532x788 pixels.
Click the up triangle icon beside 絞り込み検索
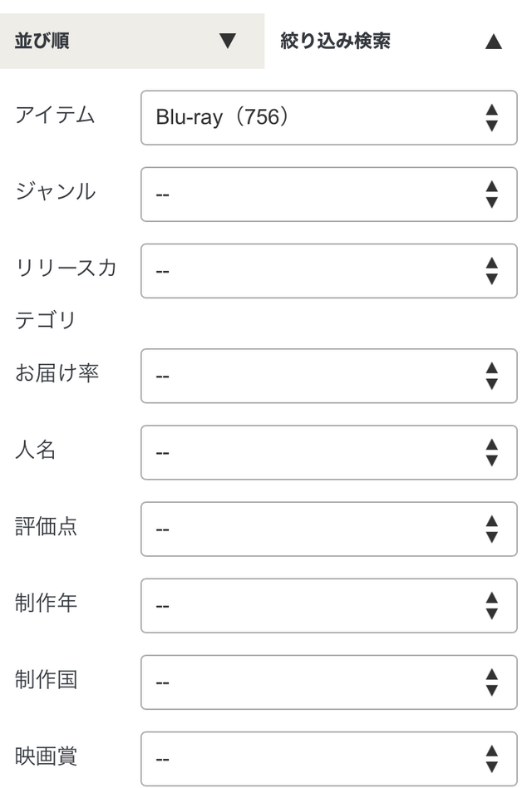494,42
